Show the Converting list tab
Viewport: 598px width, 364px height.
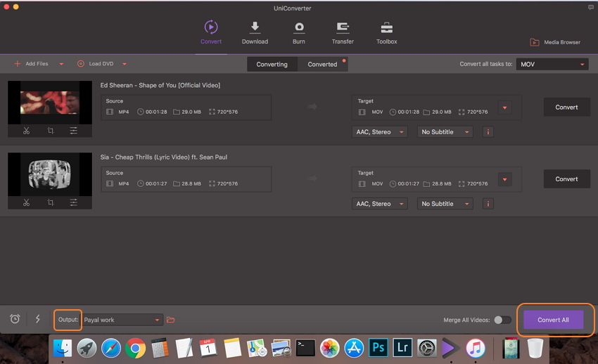click(272, 65)
